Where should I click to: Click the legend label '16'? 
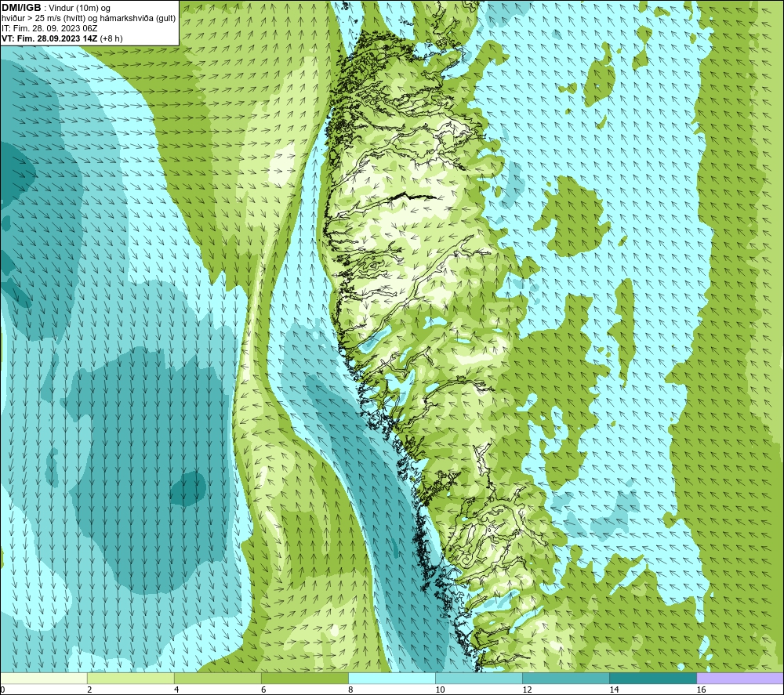point(700,690)
